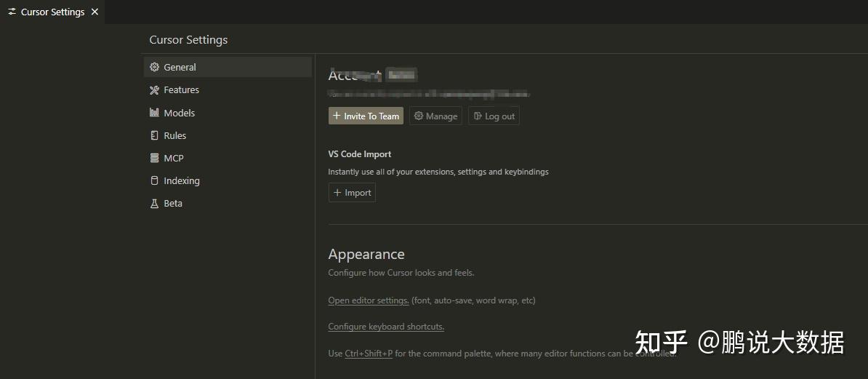
Task: Import VS Code extensions and settings
Action: (x=352, y=193)
